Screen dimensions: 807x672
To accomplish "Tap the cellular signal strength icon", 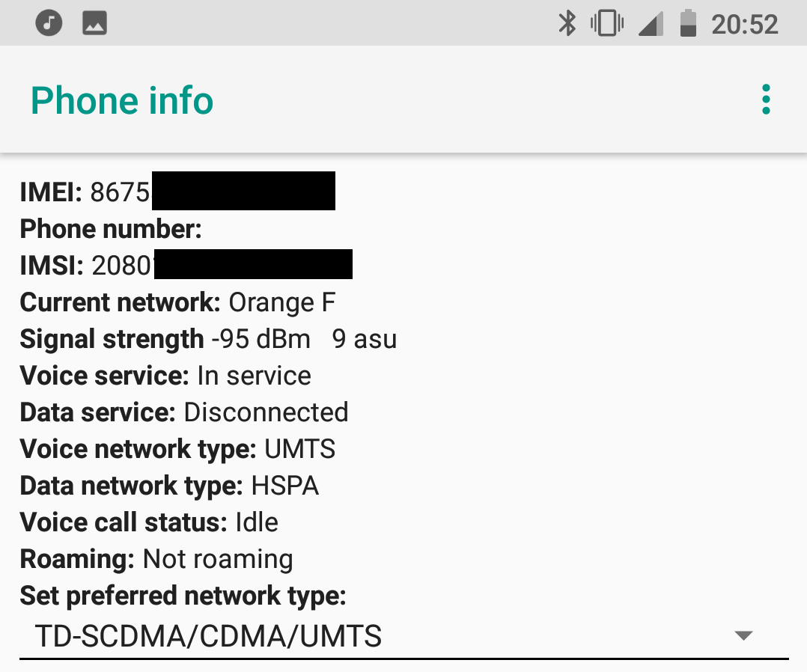I will (651, 24).
